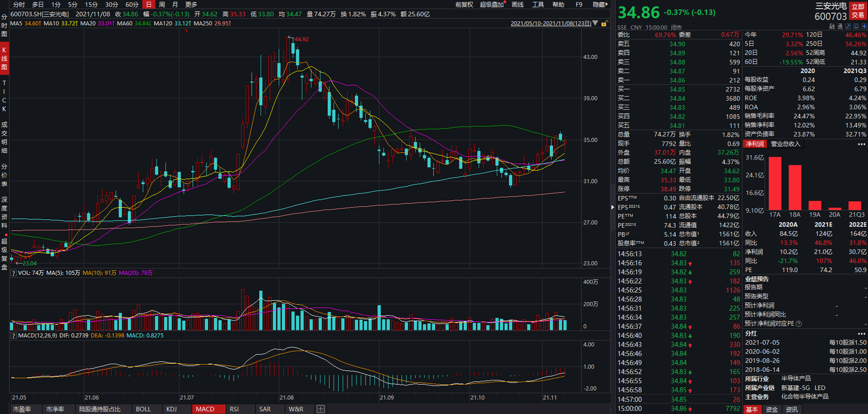
Task: Open the VOL indicator help question-mark icon
Action: click(x=14, y=273)
